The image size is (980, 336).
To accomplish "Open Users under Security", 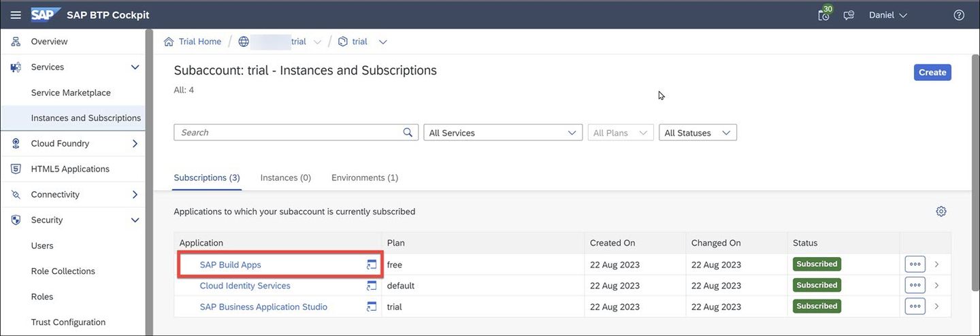I will [42, 246].
